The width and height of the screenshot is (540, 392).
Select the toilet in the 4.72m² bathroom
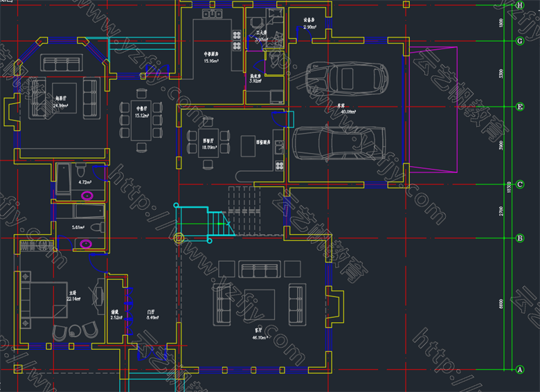point(80,170)
